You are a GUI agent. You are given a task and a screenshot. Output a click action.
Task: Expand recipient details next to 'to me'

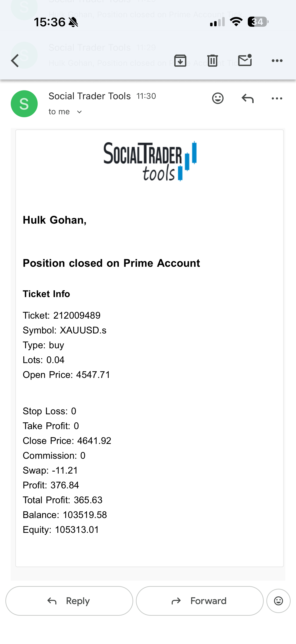coord(79,112)
